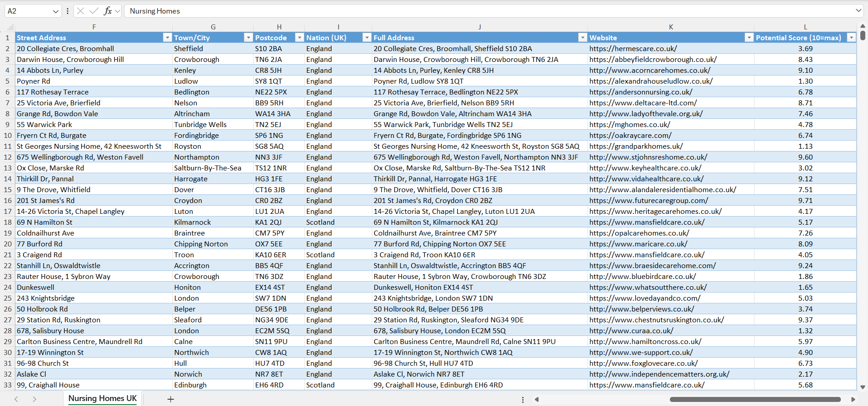Click the Town/City cell reading Edinburgh

(213, 385)
